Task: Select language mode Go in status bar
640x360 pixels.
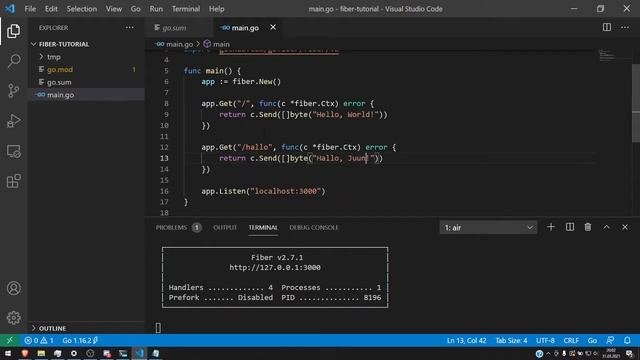Action: pos(592,340)
